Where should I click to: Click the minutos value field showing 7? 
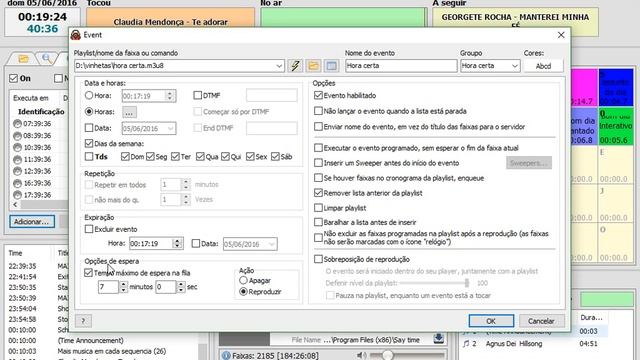click(109, 287)
